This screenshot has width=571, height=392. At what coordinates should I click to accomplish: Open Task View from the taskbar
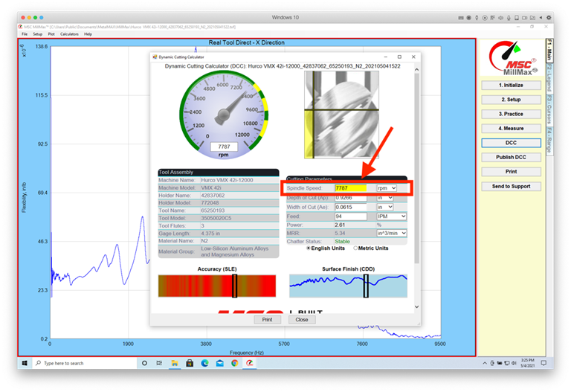click(159, 363)
